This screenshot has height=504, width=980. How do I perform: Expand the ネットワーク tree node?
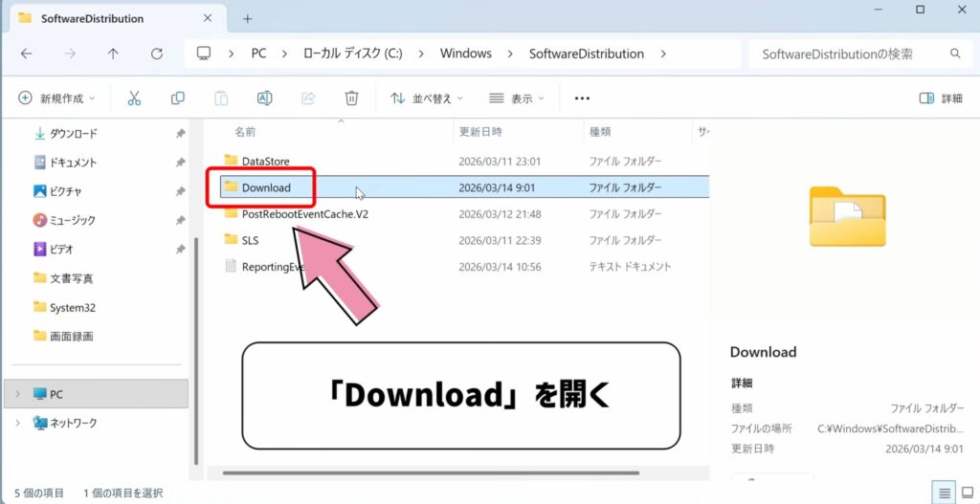pyautogui.click(x=17, y=423)
